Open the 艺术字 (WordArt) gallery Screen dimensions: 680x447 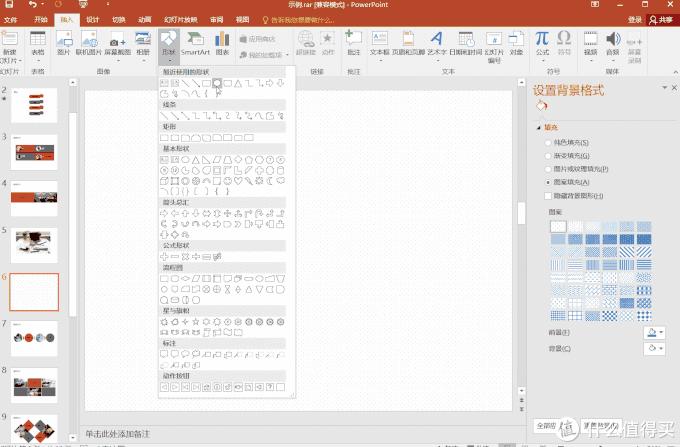point(437,45)
